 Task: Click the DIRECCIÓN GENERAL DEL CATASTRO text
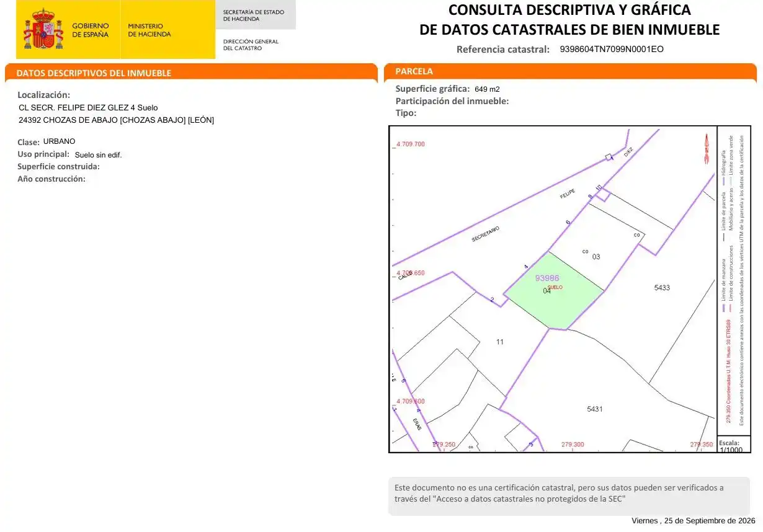click(x=251, y=45)
